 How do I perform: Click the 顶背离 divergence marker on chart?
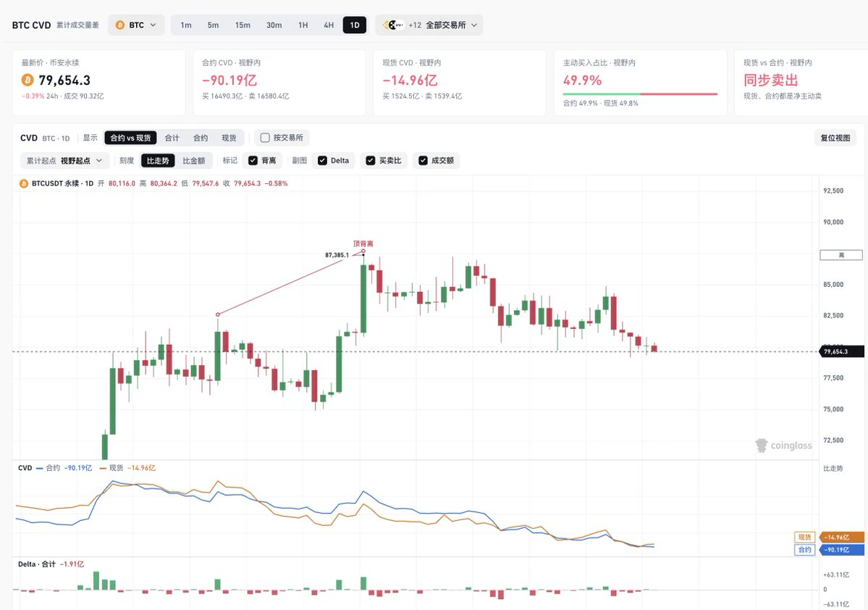point(363,243)
